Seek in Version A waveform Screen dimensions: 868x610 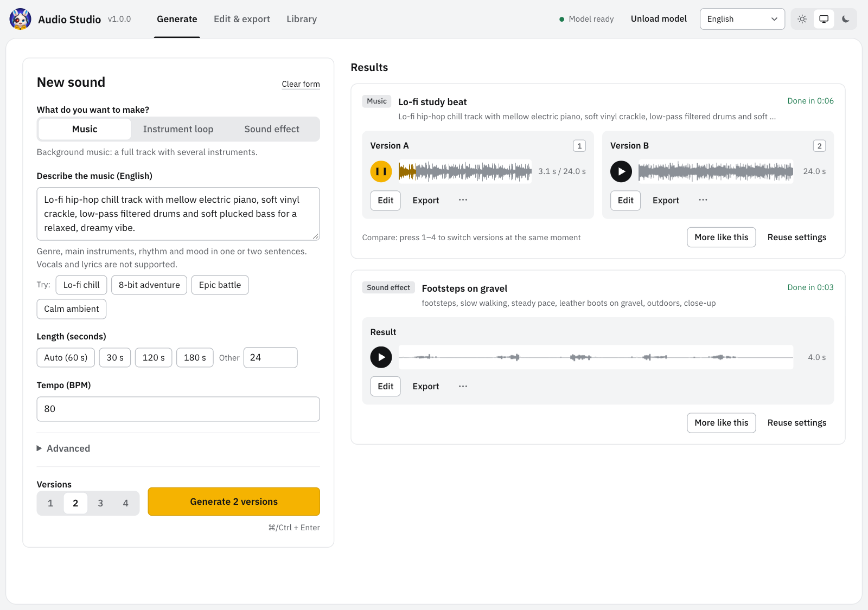[x=465, y=171]
